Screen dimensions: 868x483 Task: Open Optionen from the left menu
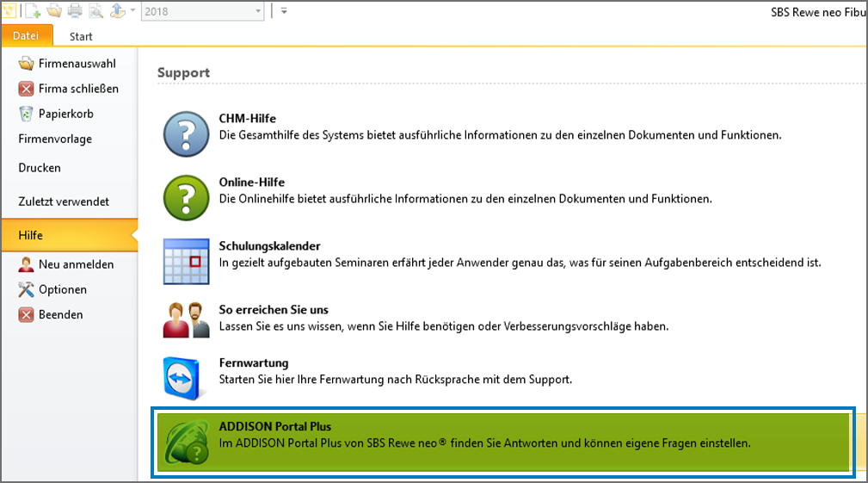62,289
